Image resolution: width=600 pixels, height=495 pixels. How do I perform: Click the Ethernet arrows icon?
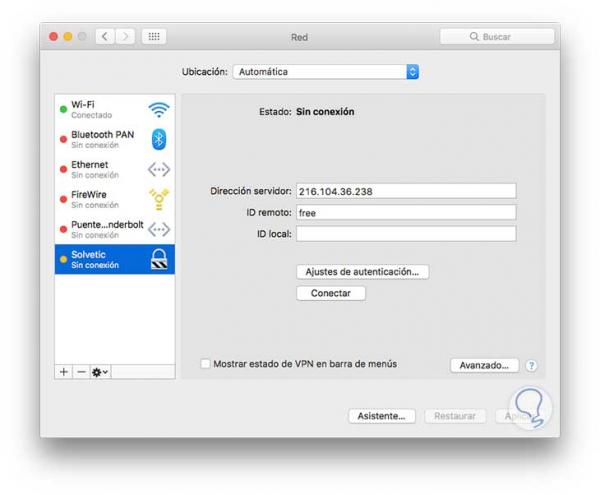point(159,169)
